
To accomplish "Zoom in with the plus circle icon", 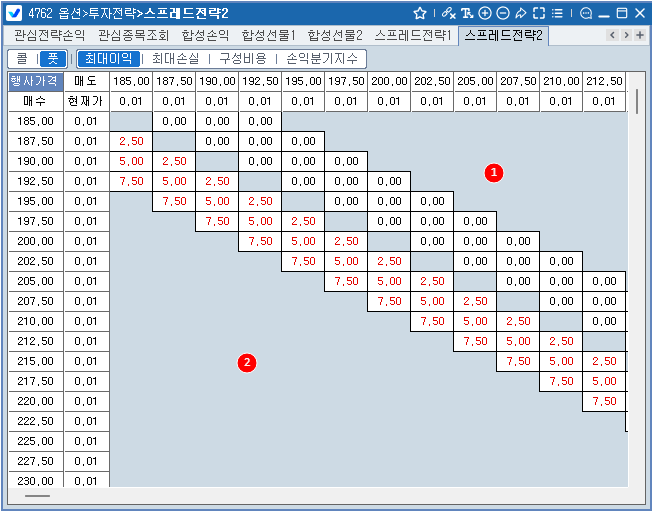I will pyautogui.click(x=485, y=13).
